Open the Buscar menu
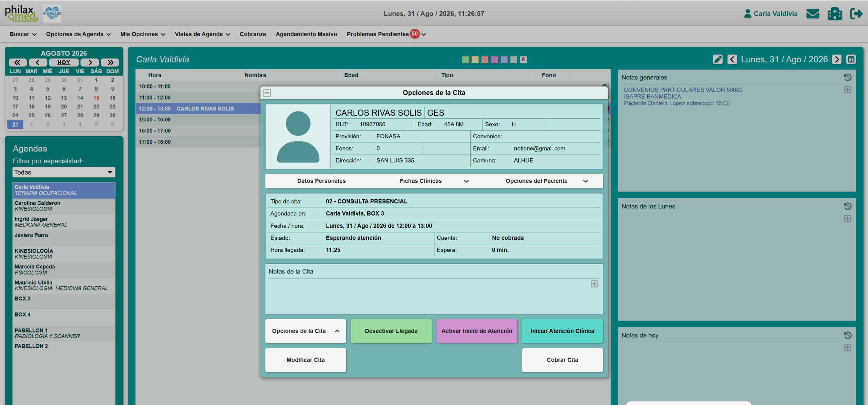This screenshot has width=868, height=405. (23, 34)
